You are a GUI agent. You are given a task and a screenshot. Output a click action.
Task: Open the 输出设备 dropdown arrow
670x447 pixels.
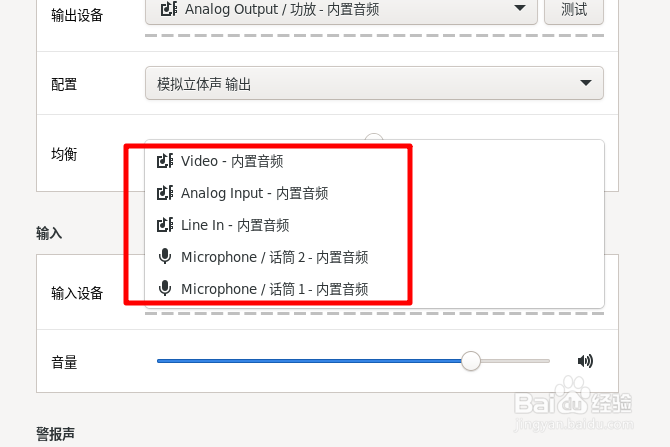point(520,8)
